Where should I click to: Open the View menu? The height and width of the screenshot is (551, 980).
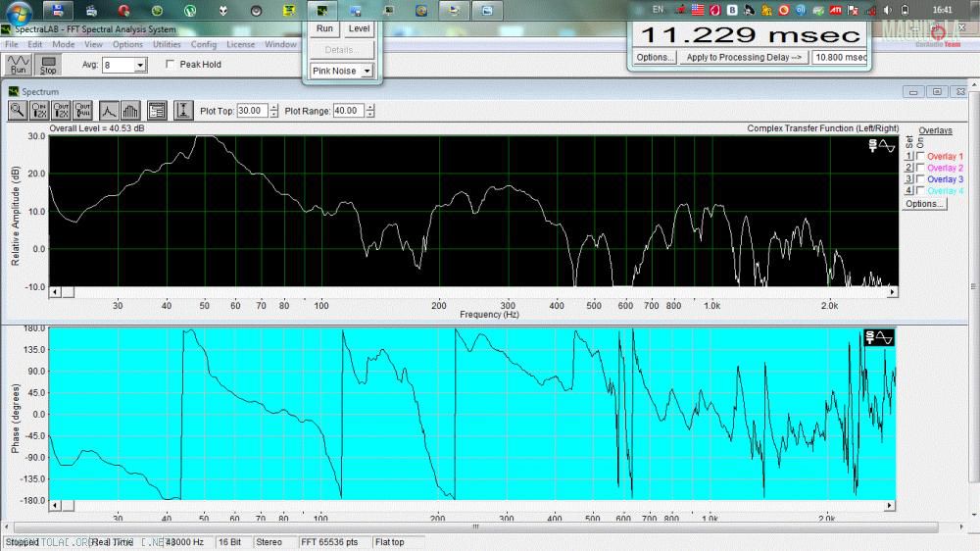point(93,44)
